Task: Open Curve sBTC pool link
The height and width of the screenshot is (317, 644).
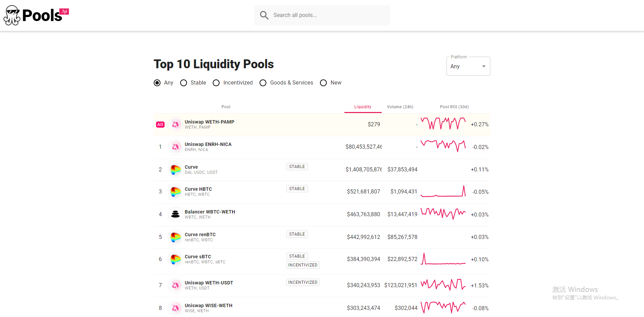Action: click(x=198, y=257)
